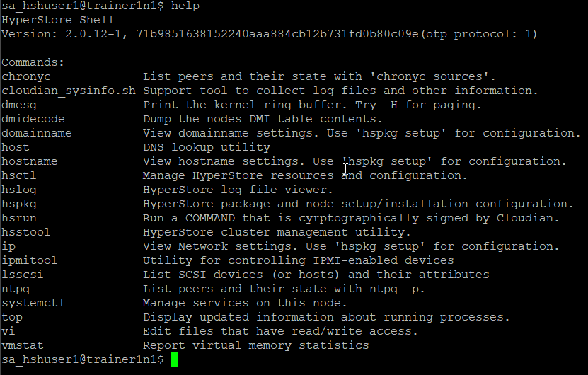
Task: Click the 'dmidecode' command entry
Action: tap(33, 119)
